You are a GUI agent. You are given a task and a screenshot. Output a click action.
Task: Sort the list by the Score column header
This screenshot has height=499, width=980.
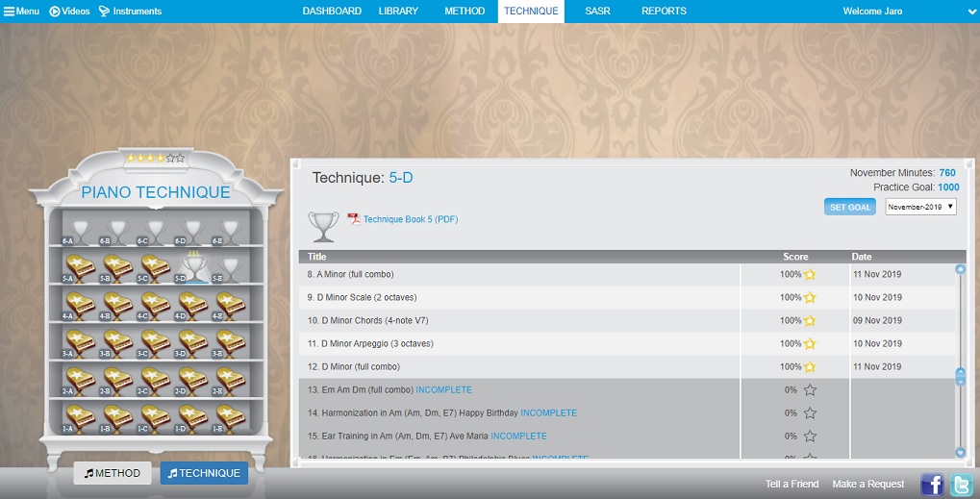(795, 257)
